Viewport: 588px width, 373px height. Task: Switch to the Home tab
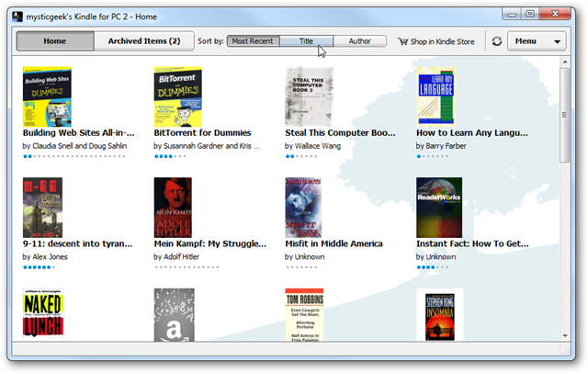click(55, 41)
